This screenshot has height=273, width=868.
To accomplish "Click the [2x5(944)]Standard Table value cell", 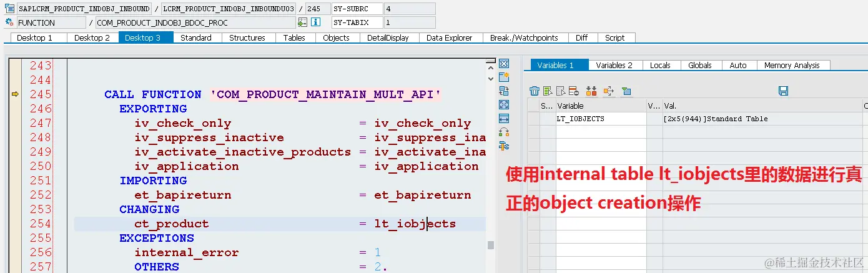I will [x=762, y=119].
